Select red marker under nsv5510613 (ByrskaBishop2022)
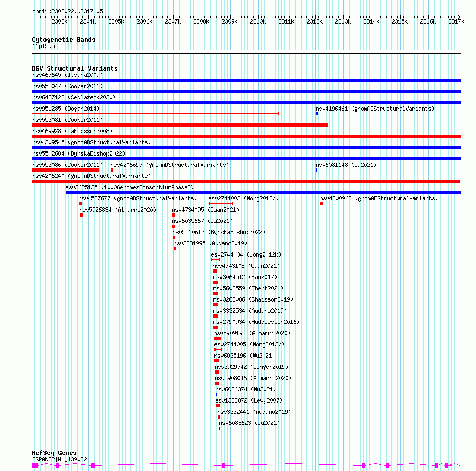 click(174, 237)
